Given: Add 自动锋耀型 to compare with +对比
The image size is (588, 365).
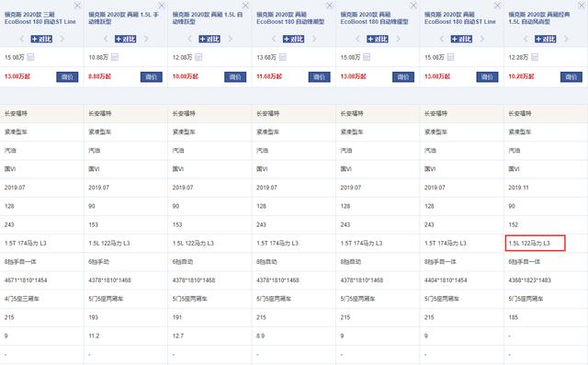Looking at the screenshot, I should click(378, 39).
